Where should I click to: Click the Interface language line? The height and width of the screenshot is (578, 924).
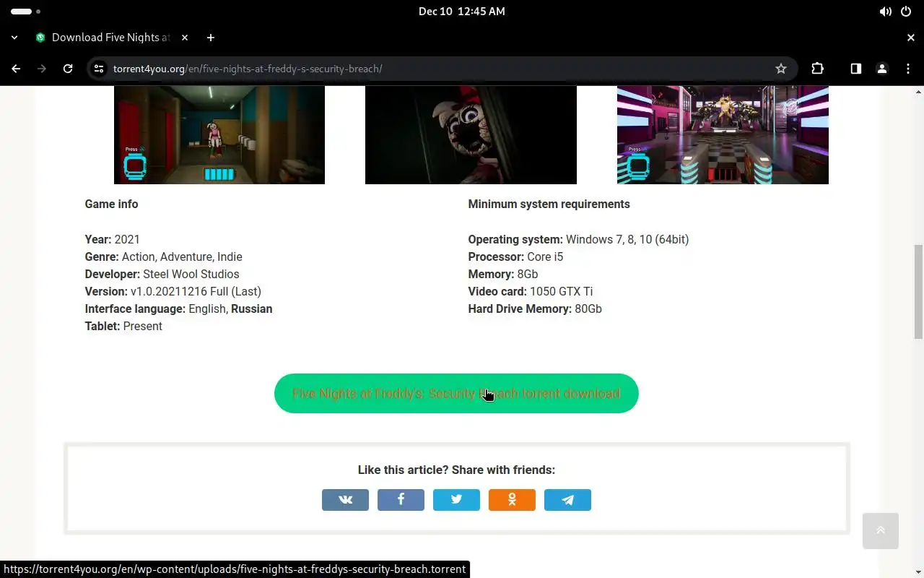178,309
